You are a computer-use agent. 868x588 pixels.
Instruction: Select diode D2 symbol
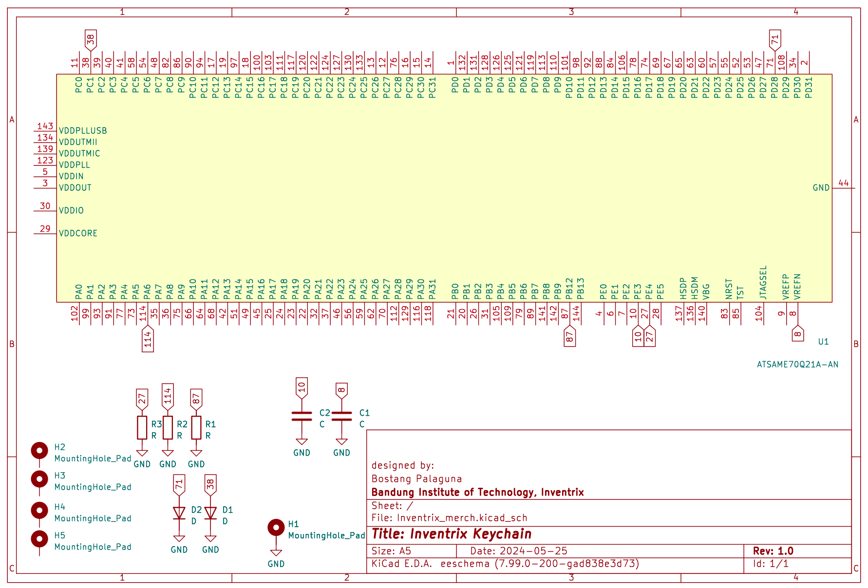[179, 513]
